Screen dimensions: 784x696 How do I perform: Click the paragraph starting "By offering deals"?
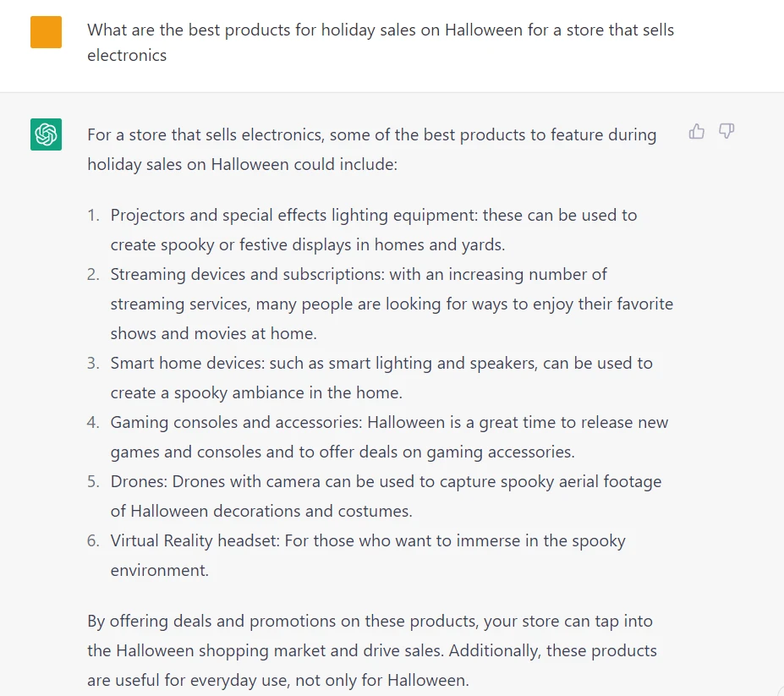(x=370, y=621)
